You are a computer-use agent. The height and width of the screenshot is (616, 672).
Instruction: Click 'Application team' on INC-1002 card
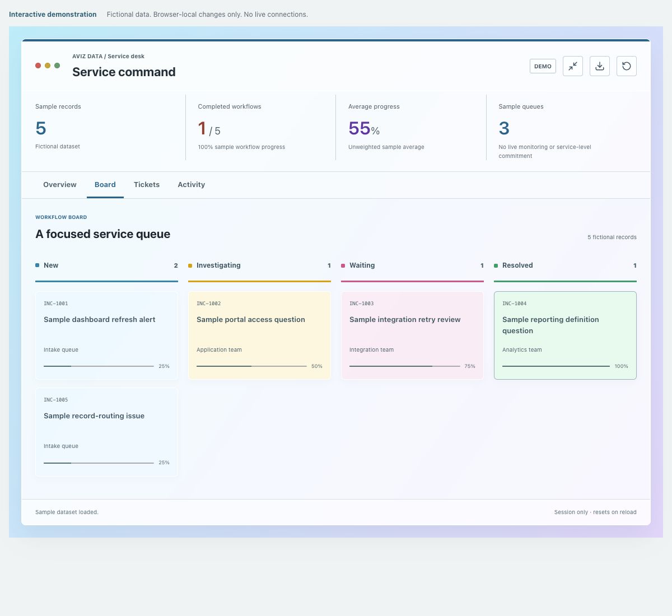pyautogui.click(x=219, y=350)
